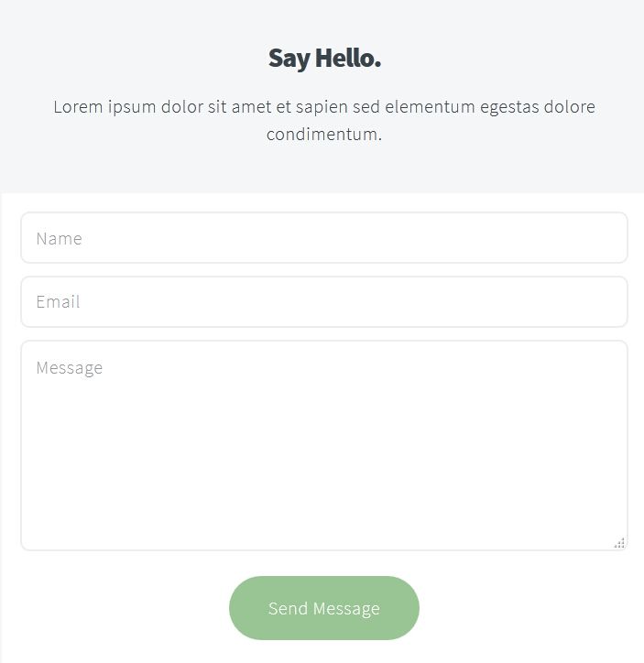Click the word "condimentum." in the subtitle

pos(324,135)
